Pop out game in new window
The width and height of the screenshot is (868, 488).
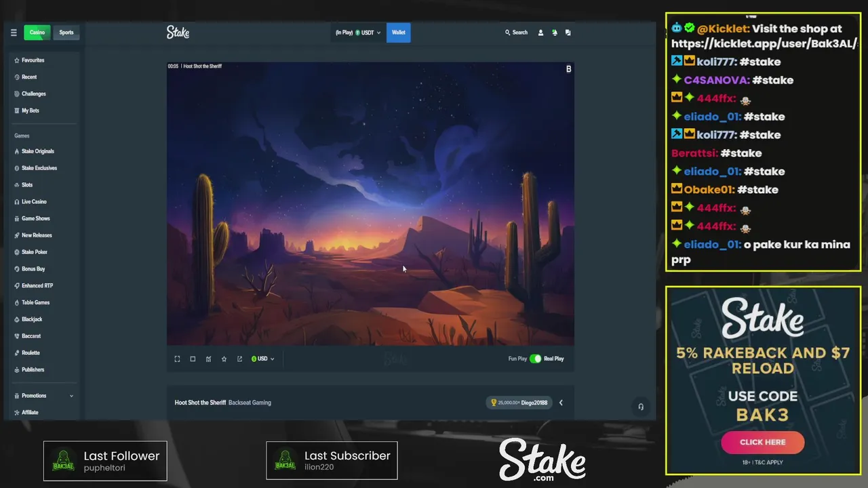pyautogui.click(x=239, y=359)
